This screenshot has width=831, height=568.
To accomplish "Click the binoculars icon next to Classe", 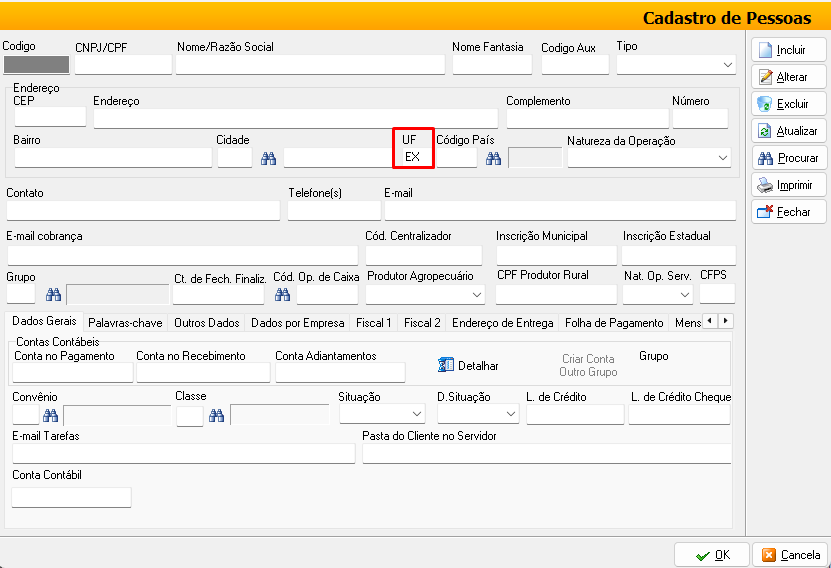I will coord(217,415).
